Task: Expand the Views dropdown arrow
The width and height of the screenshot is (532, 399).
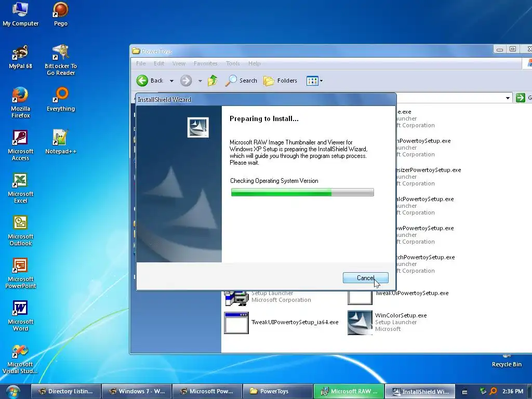Action: 321,81
